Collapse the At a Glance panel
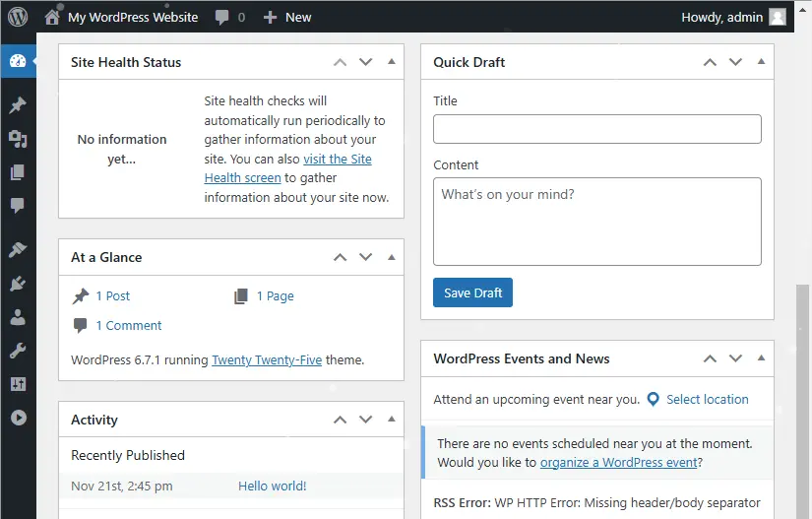This screenshot has height=519, width=812. 392,257
